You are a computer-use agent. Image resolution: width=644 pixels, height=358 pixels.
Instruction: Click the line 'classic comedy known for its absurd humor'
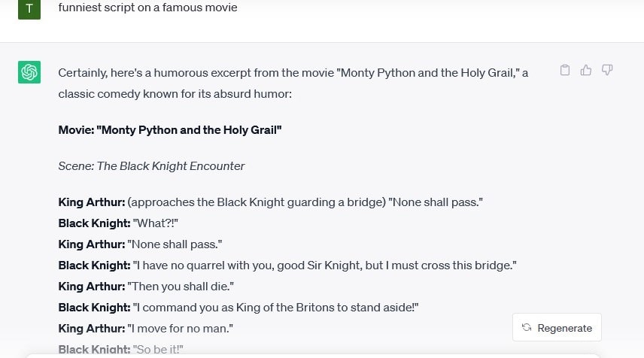175,94
